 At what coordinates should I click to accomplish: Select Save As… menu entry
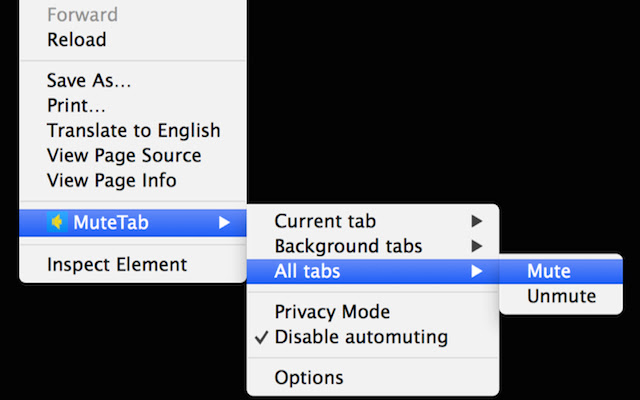point(88,81)
